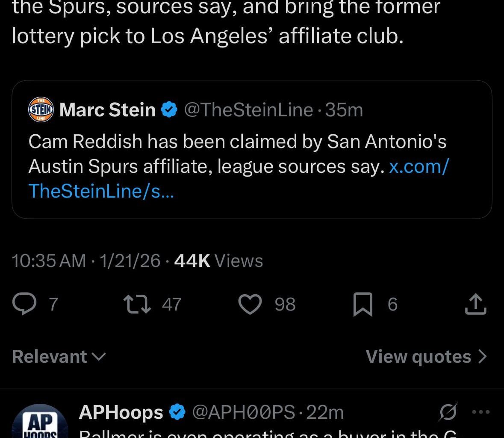
Task: Tap the repost arrows icon
Action: coord(137,305)
